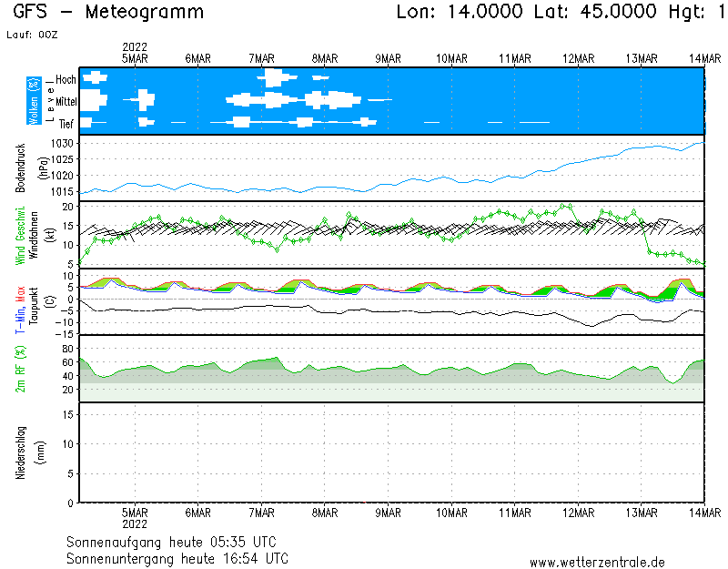Click the Mittel cloud level label

[66, 101]
